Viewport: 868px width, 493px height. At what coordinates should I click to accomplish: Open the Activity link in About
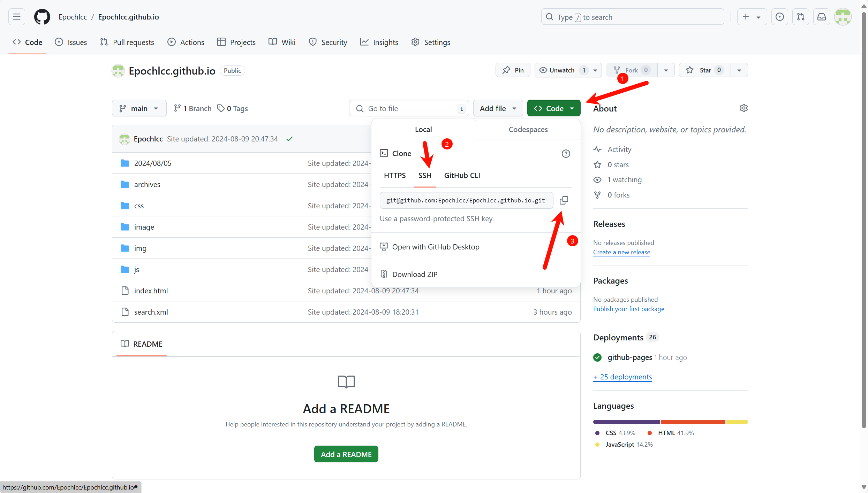(619, 149)
